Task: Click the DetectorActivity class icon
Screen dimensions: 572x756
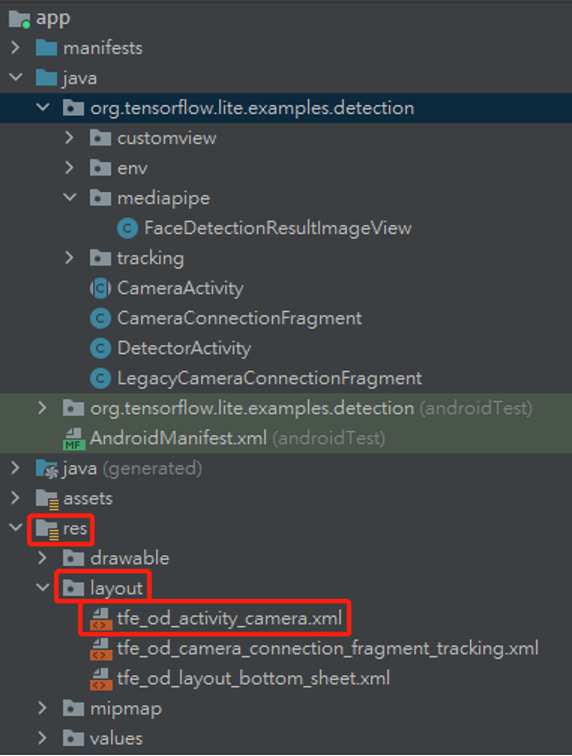Action: coord(100,348)
